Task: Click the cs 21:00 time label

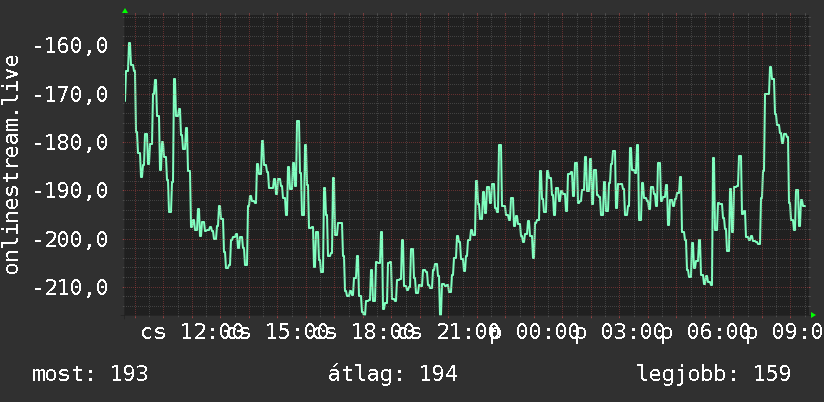Action: 451,332
